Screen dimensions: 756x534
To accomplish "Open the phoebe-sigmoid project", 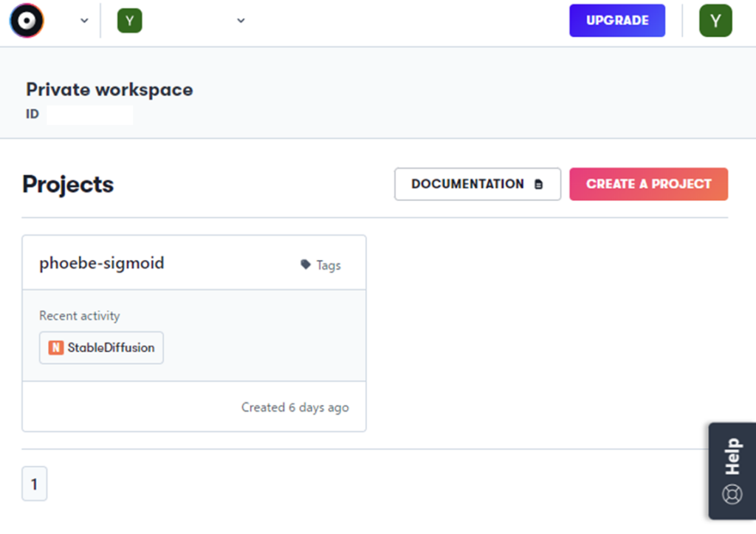I will coord(102,263).
